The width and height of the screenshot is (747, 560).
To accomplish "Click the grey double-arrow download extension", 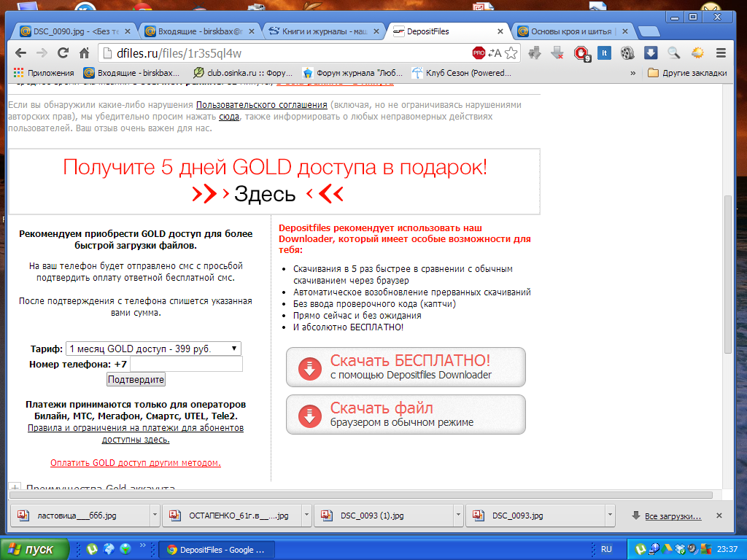I will point(535,52).
